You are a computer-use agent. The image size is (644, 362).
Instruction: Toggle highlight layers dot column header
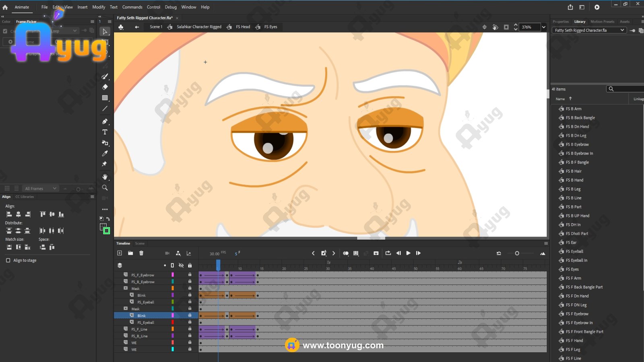pyautogui.click(x=165, y=265)
